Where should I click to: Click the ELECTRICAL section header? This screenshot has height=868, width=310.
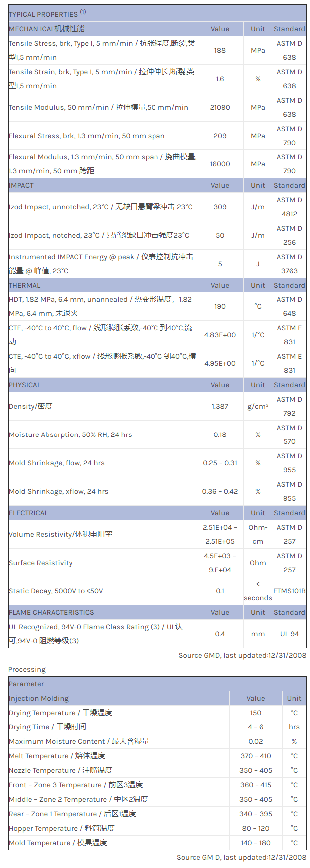pos(28,513)
